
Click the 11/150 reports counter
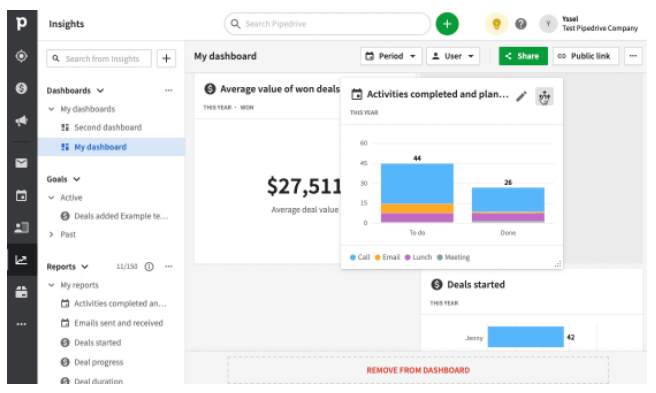pyautogui.click(x=127, y=267)
